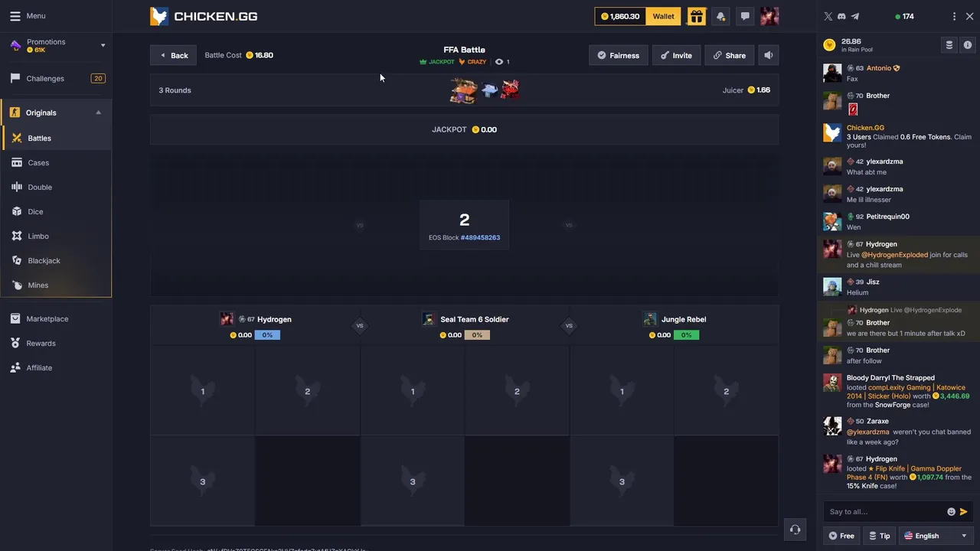Click Seal Team 6 Soldier avatar
This screenshot has width=980, height=551.
429,319
